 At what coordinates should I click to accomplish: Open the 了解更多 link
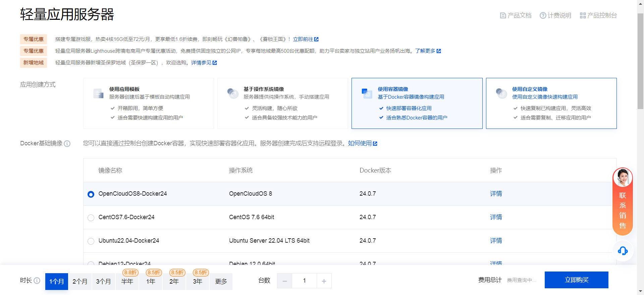tap(425, 51)
